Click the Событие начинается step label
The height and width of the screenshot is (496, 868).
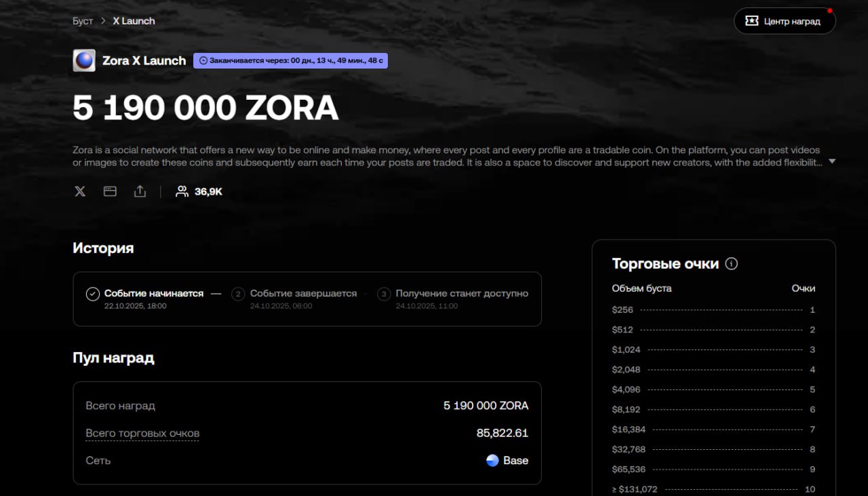(x=154, y=293)
